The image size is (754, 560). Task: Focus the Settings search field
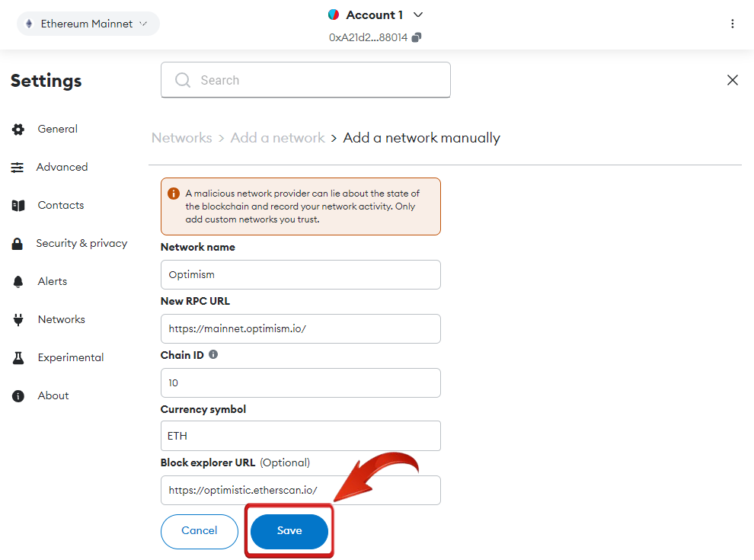[306, 80]
